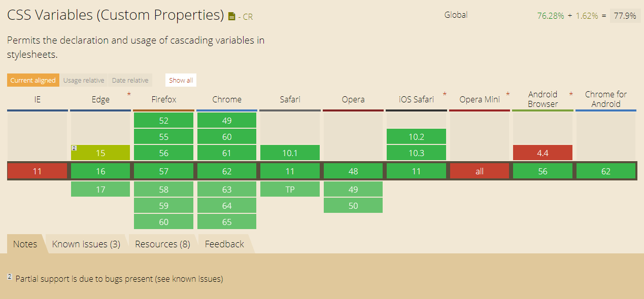Open the Resources (8) tab
The image size is (644, 299).
(x=162, y=244)
